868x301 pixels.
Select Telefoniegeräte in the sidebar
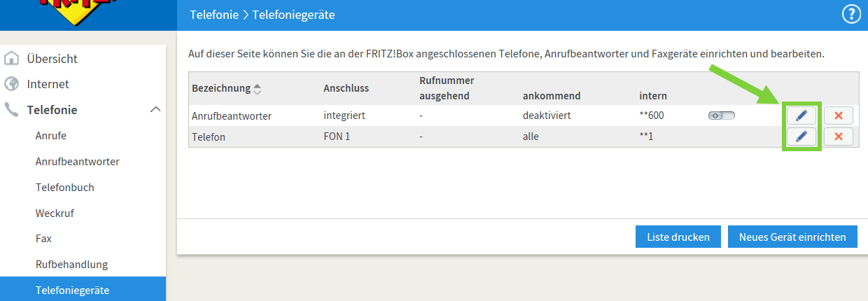click(x=83, y=290)
